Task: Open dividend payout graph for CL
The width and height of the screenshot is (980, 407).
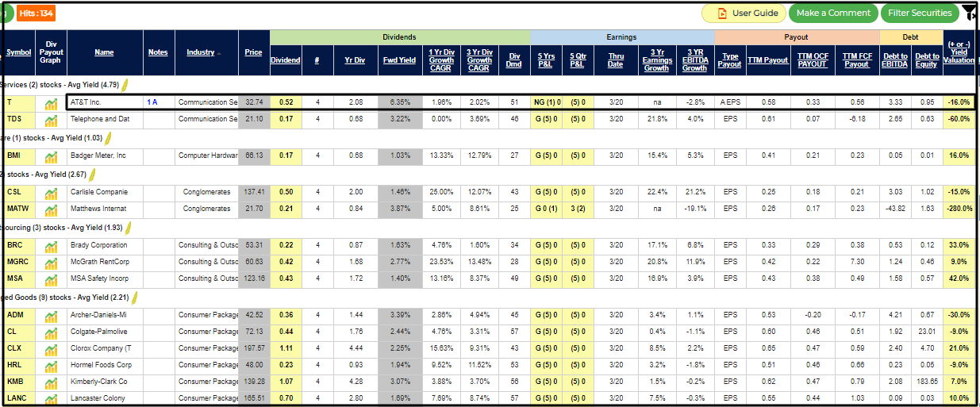Action: point(51,332)
